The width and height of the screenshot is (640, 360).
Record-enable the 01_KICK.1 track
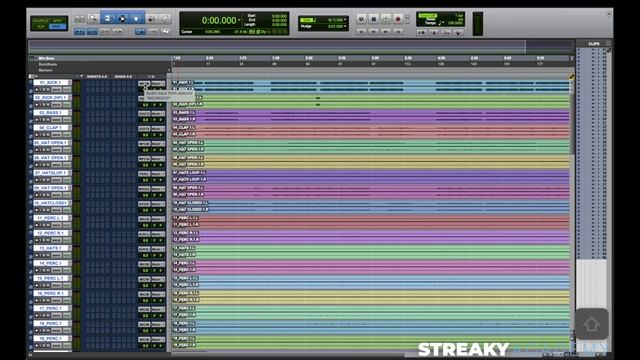click(37, 89)
